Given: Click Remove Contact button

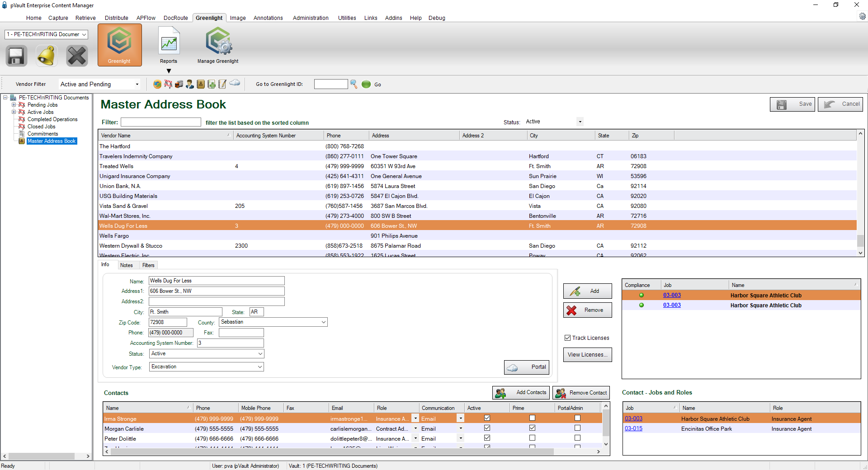Looking at the screenshot, I should 581,393.
